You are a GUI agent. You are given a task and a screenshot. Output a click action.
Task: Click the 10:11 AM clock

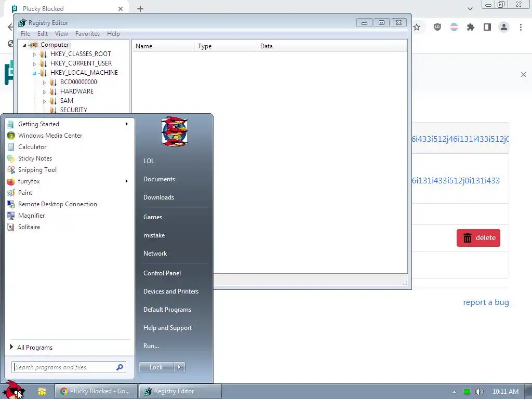pyautogui.click(x=506, y=392)
